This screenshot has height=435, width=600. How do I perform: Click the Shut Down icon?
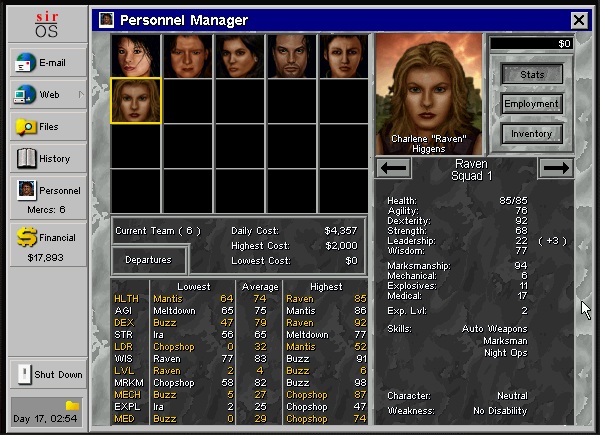click(25, 375)
